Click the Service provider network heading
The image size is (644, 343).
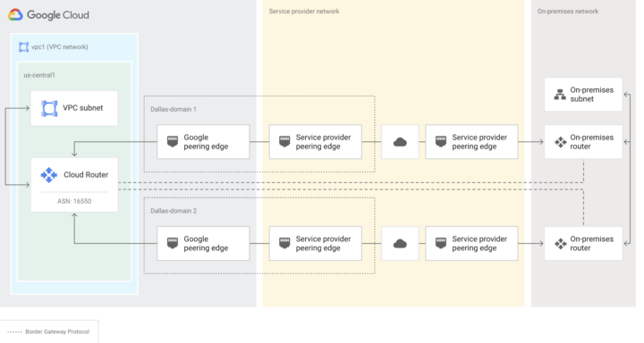pos(304,12)
